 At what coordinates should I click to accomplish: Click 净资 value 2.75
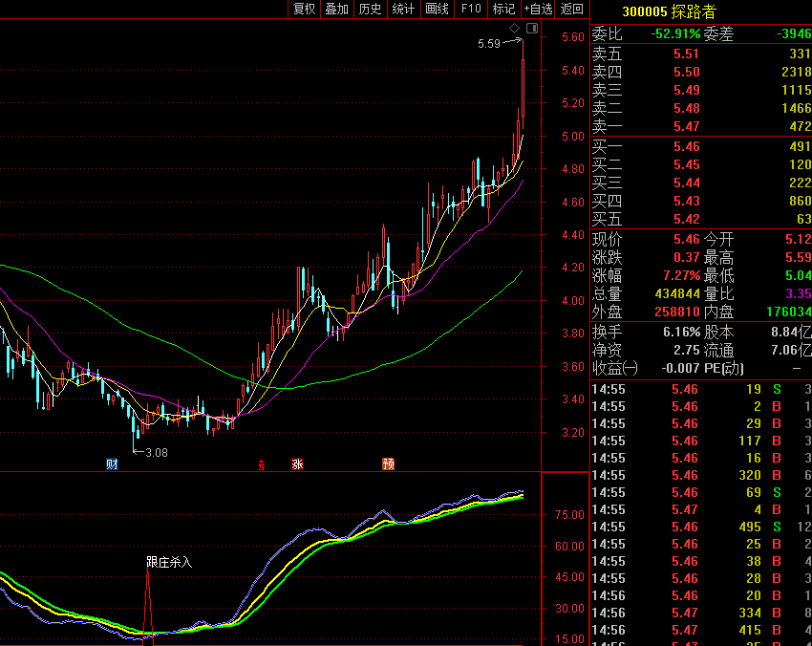pyautogui.click(x=687, y=350)
